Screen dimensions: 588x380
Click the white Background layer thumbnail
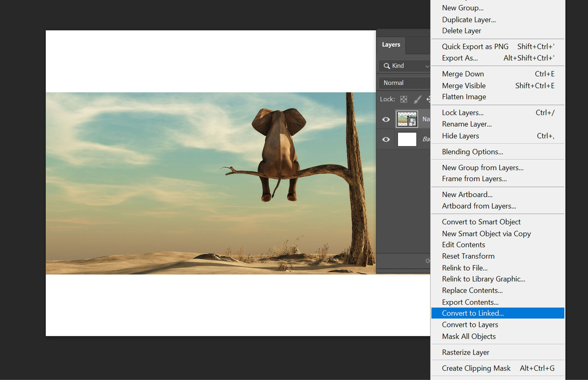407,139
